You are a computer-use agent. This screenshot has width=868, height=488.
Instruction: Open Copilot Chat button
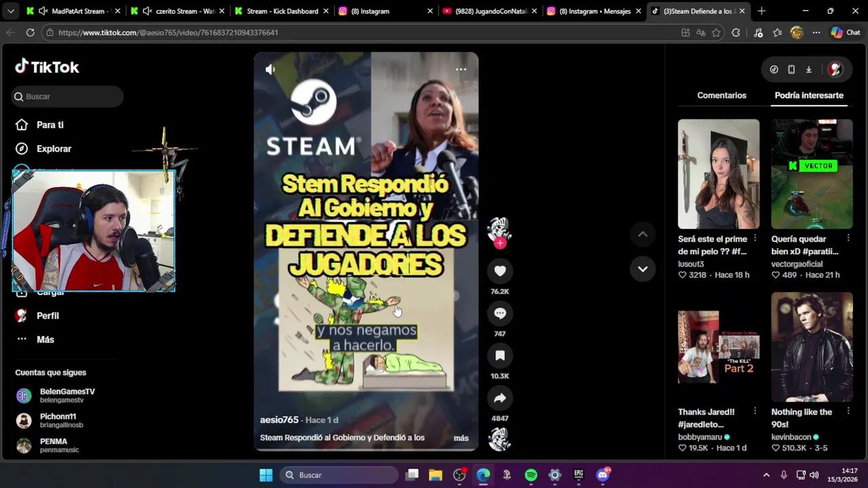pyautogui.click(x=846, y=33)
